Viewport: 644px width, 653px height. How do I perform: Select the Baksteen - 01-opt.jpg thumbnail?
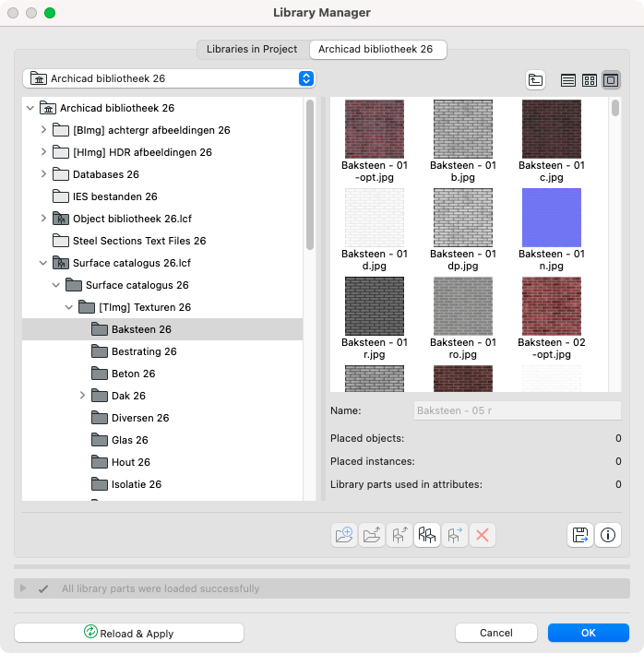click(x=375, y=129)
